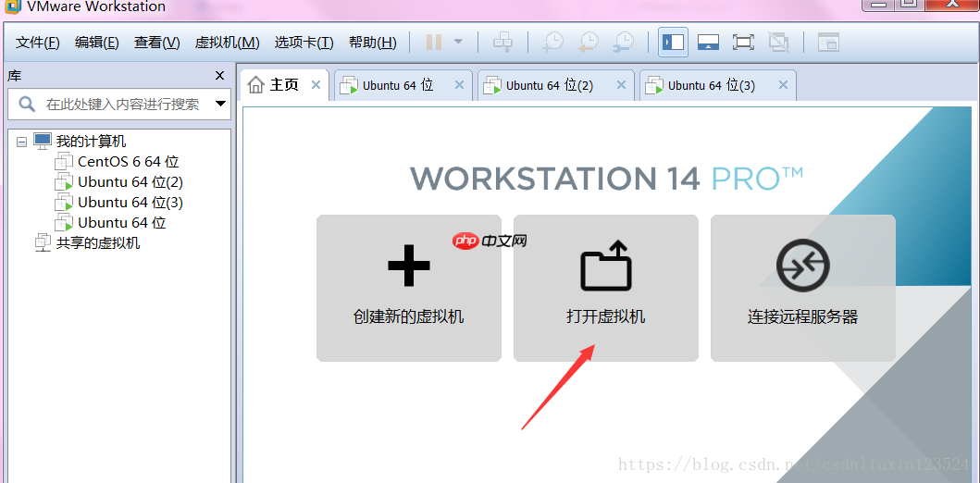Click the revert to snapshot icon

pos(589,43)
